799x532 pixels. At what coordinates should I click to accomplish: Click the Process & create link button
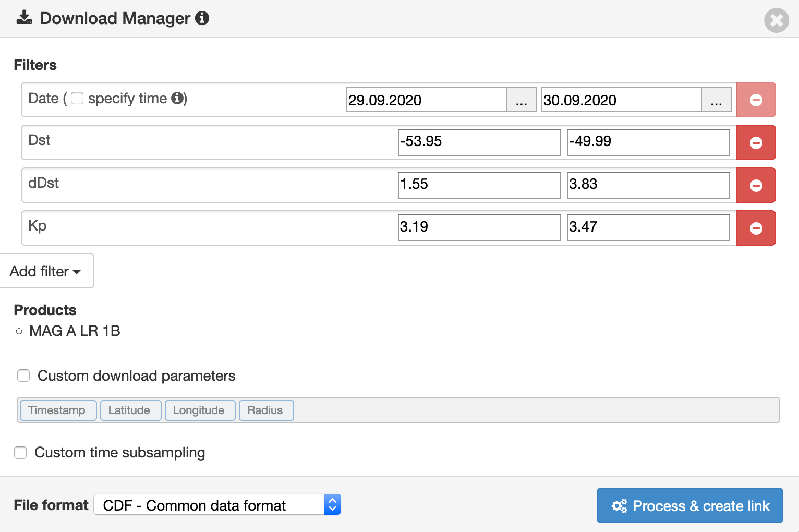point(689,505)
